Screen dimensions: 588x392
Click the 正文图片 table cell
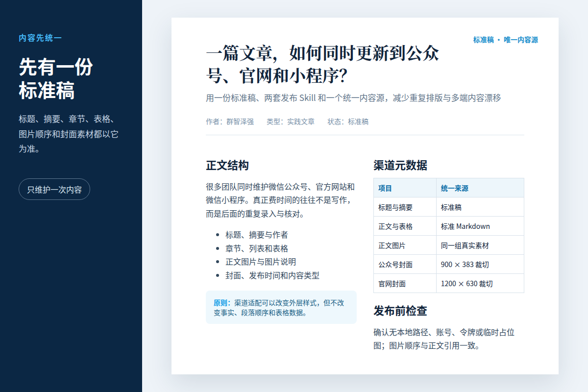pyautogui.click(x=405, y=245)
